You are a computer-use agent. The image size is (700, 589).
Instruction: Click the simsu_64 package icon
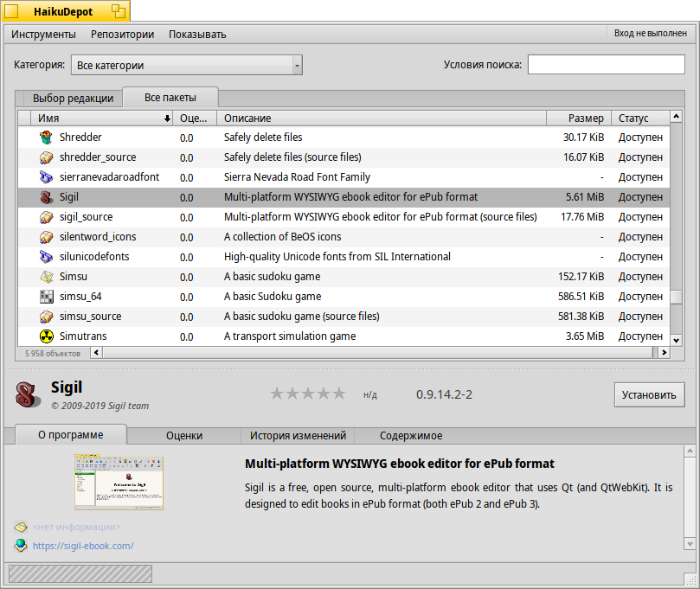click(46, 297)
